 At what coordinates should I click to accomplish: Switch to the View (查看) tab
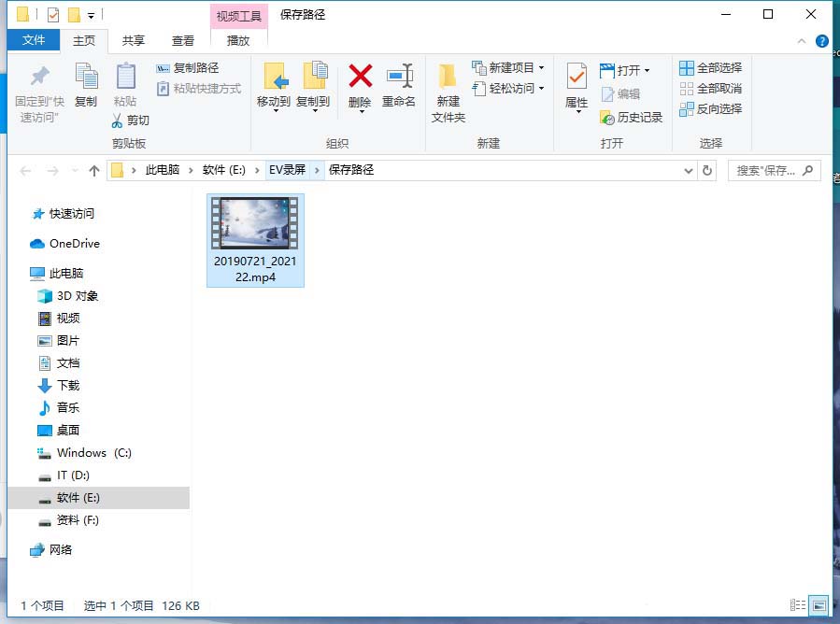pyautogui.click(x=183, y=41)
